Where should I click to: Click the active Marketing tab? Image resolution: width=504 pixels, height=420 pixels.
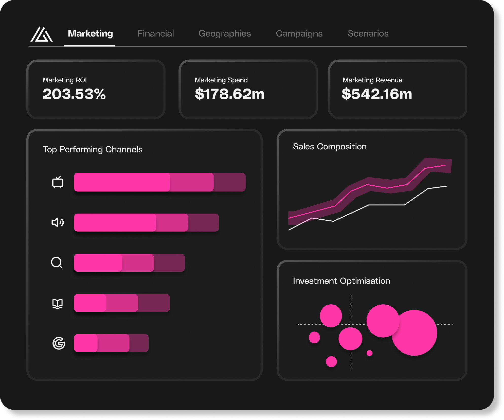tap(90, 33)
